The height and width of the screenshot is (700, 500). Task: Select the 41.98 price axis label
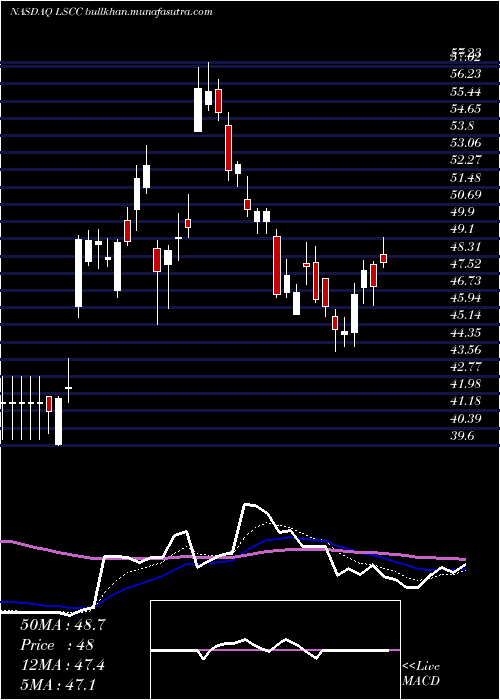pyautogui.click(x=465, y=384)
